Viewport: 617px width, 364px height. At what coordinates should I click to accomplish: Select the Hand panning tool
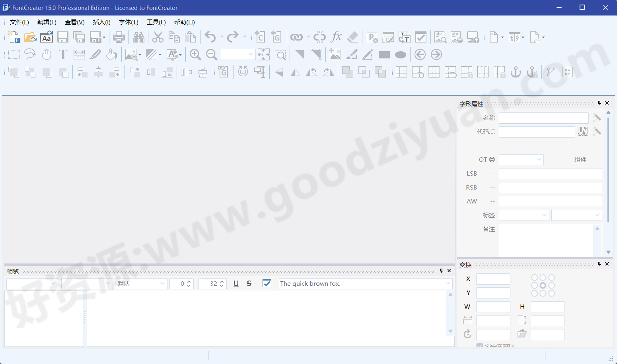(47, 54)
